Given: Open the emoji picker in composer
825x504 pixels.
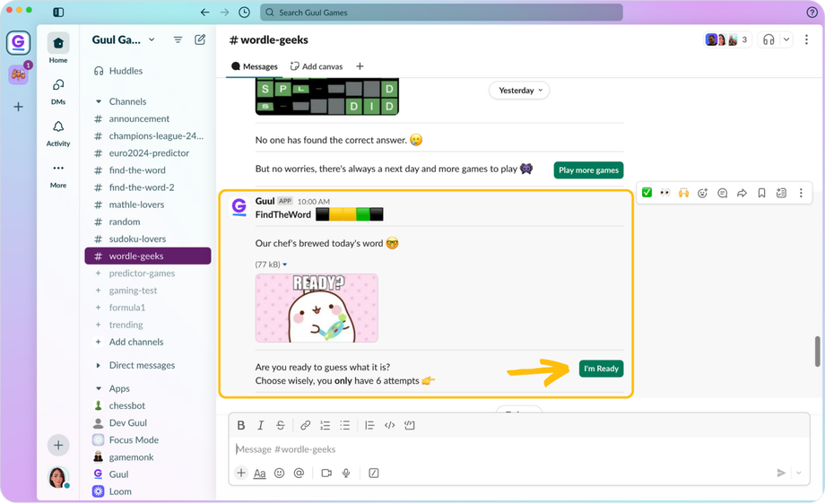Looking at the screenshot, I should coord(280,473).
